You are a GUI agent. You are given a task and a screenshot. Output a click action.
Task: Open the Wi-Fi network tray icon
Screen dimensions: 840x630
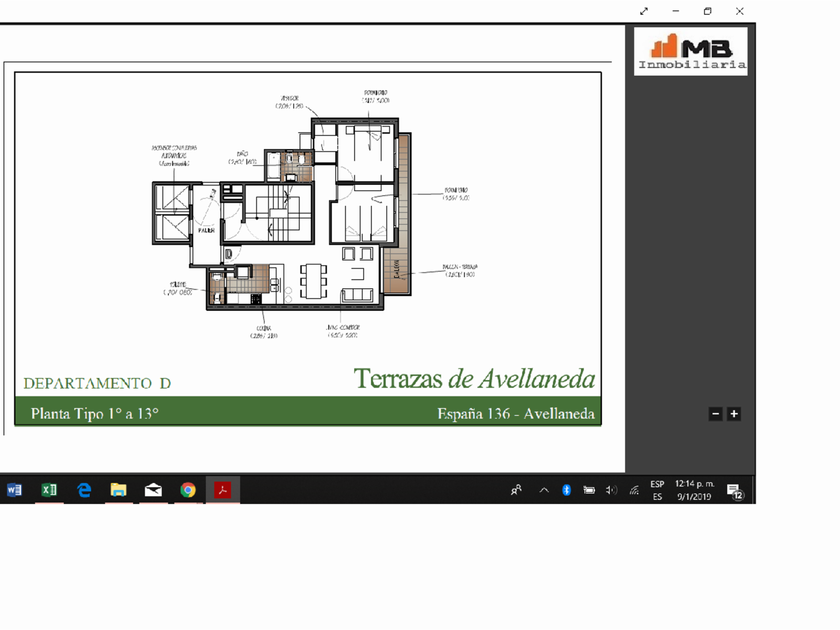634,490
